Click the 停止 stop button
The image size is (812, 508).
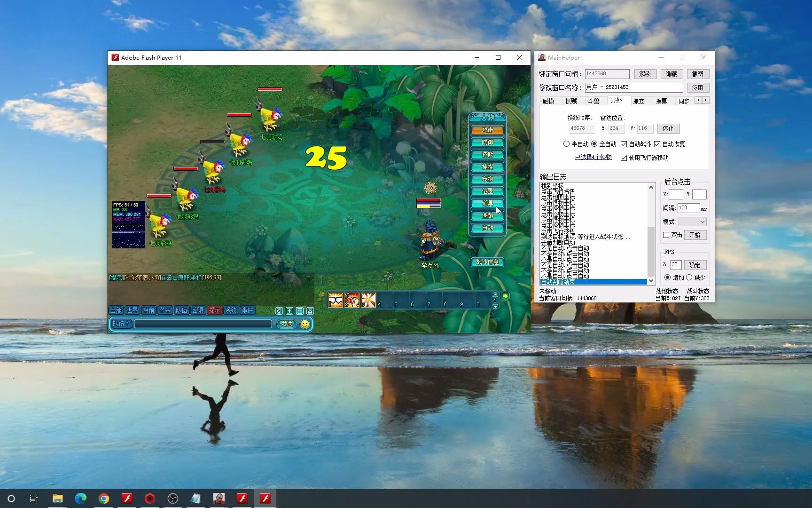point(668,128)
